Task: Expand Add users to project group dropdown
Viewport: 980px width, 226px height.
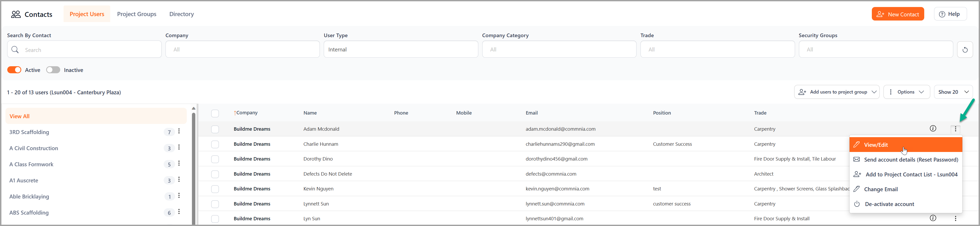Action: pos(837,92)
